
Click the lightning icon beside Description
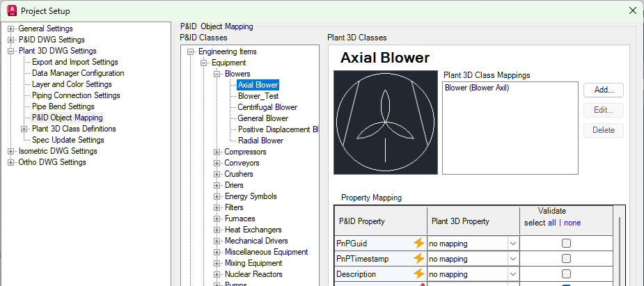click(x=418, y=274)
